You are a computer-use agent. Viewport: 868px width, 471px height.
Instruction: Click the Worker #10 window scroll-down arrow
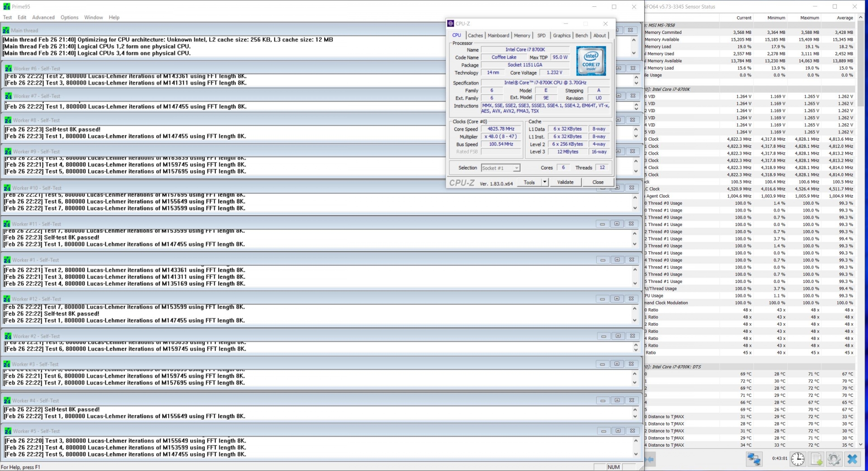click(635, 208)
